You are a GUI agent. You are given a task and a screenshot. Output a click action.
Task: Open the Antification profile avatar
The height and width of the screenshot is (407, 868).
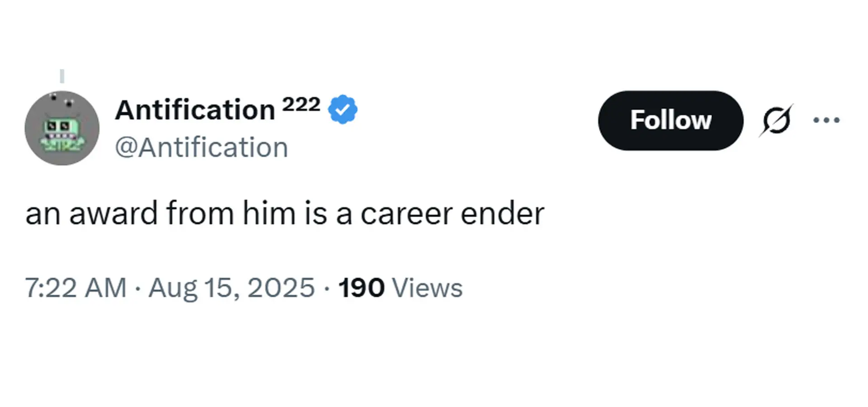tap(62, 128)
